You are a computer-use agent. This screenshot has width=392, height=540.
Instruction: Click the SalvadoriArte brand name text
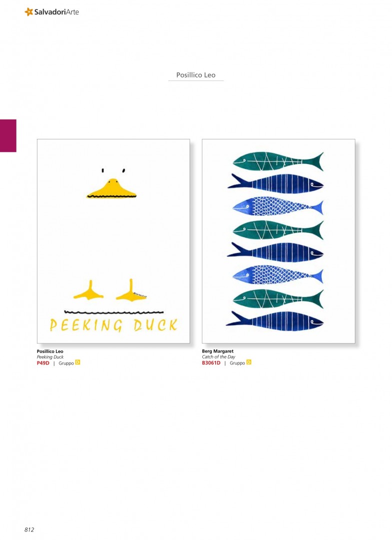pos(56,11)
